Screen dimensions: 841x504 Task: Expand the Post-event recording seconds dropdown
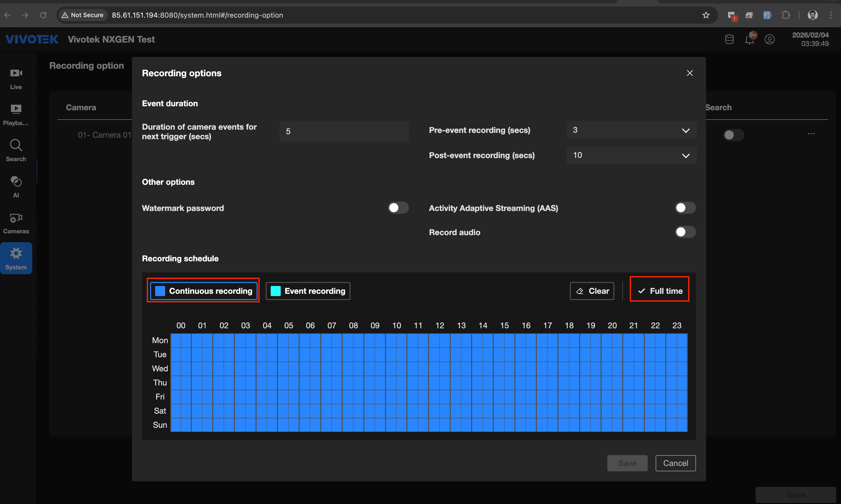[631, 155]
